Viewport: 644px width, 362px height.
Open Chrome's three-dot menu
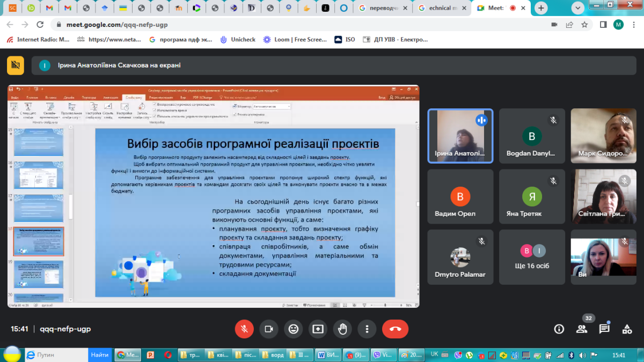tap(635, 25)
